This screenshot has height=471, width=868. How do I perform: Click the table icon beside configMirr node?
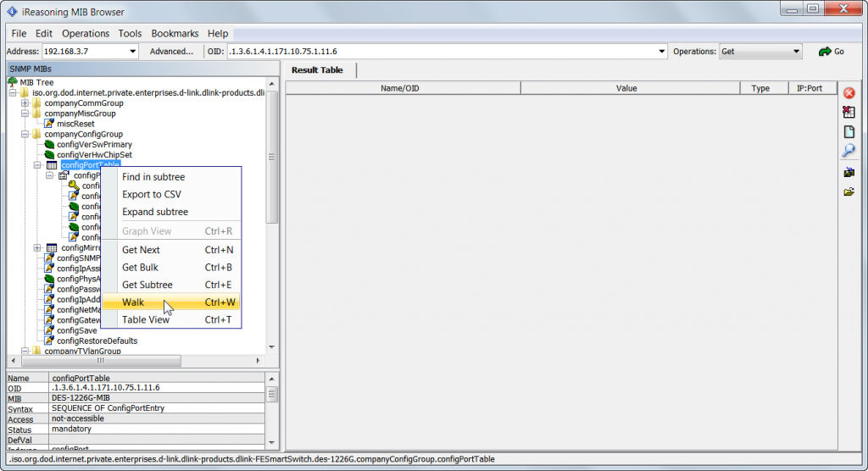coord(52,248)
